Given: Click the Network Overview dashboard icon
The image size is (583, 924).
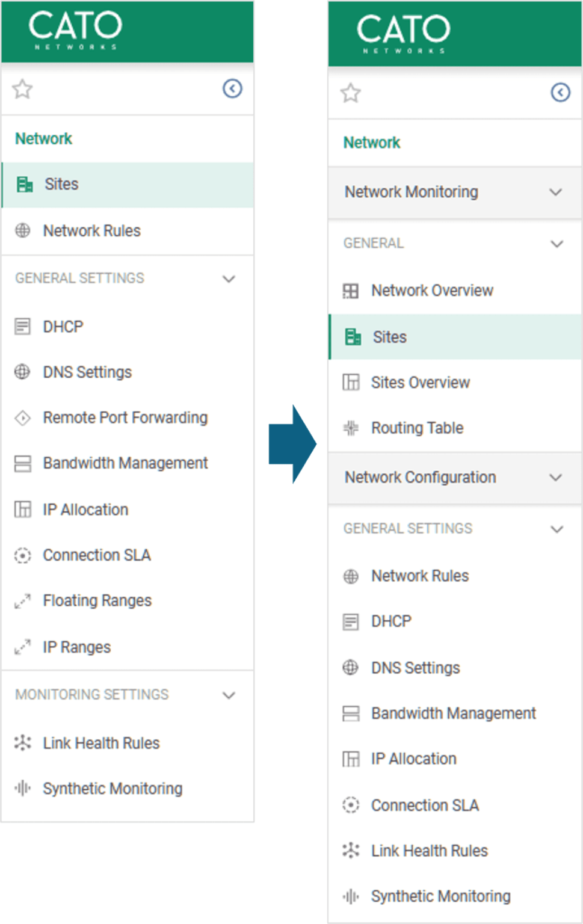Looking at the screenshot, I should (351, 291).
